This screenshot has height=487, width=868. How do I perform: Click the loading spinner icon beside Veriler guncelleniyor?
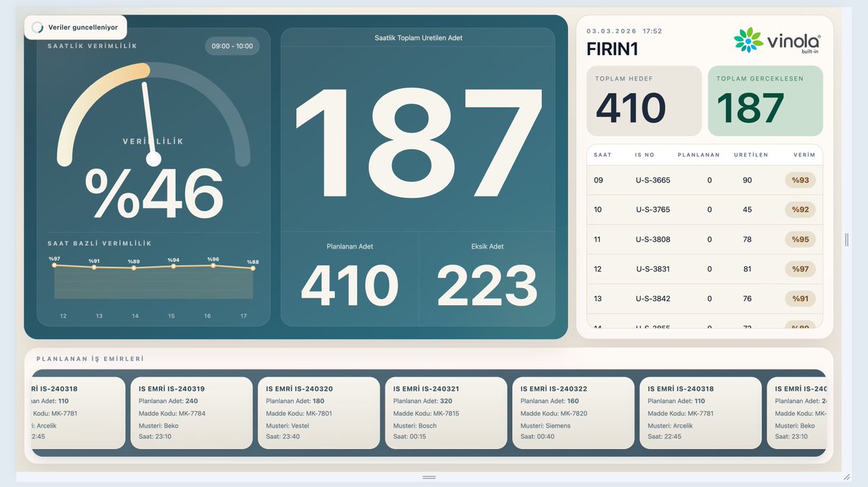tap(37, 27)
